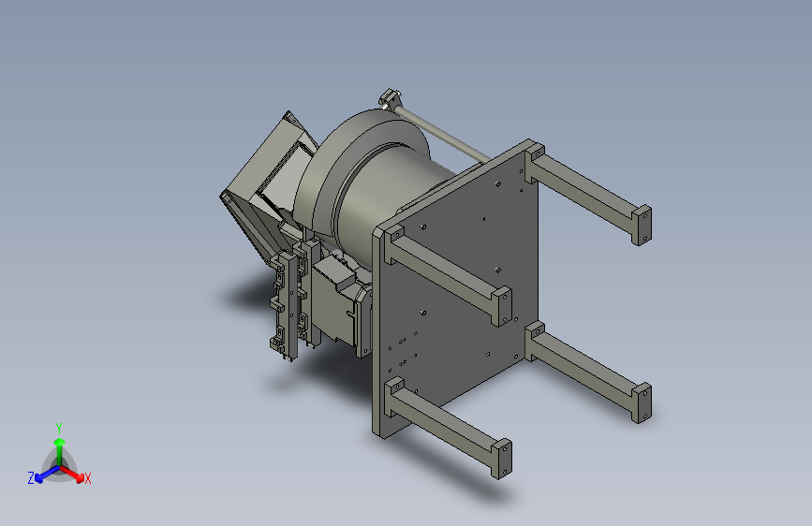Select the cylindrical drum body of the model
This screenshot has width=812, height=526.
(x=391, y=204)
